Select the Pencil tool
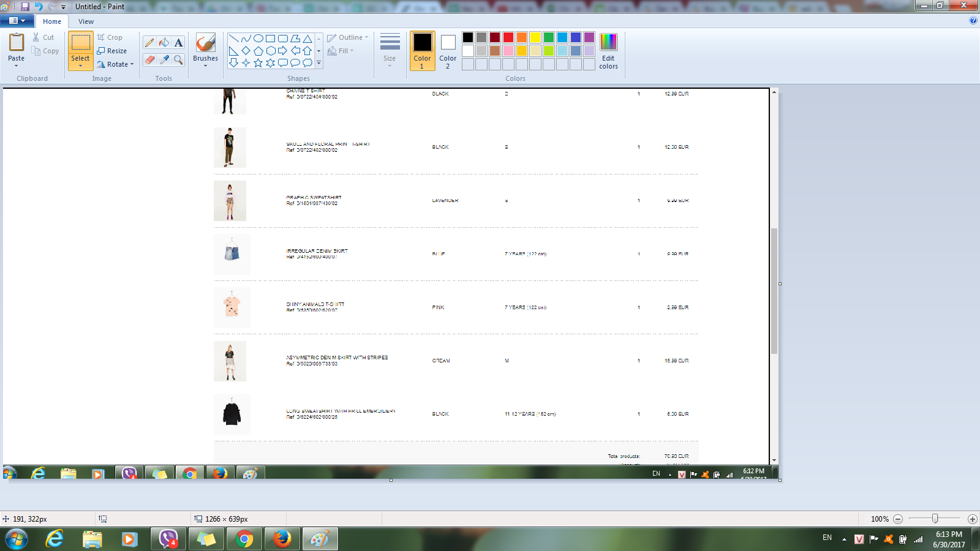 pyautogui.click(x=149, y=42)
